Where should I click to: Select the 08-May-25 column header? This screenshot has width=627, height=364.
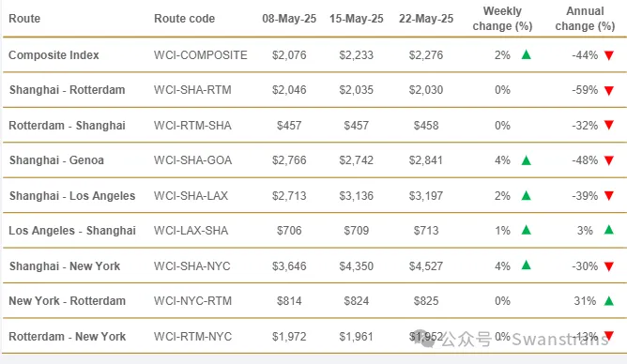(289, 19)
